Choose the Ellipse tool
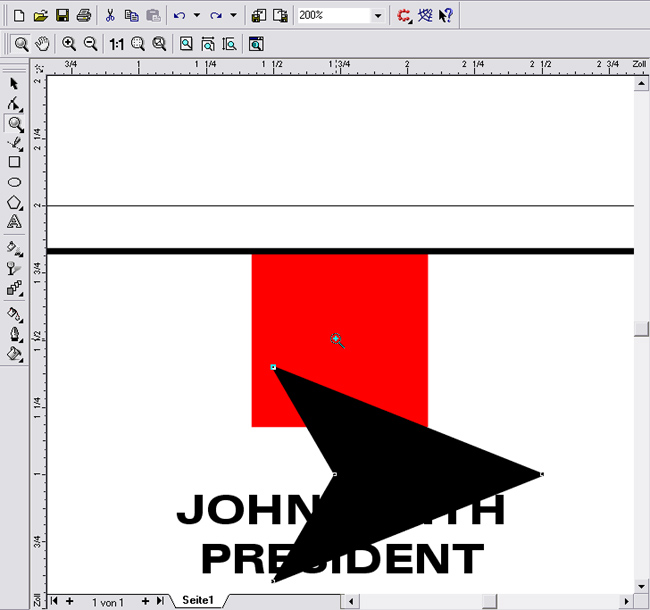Viewport: 650px width, 610px height. pyautogui.click(x=14, y=182)
